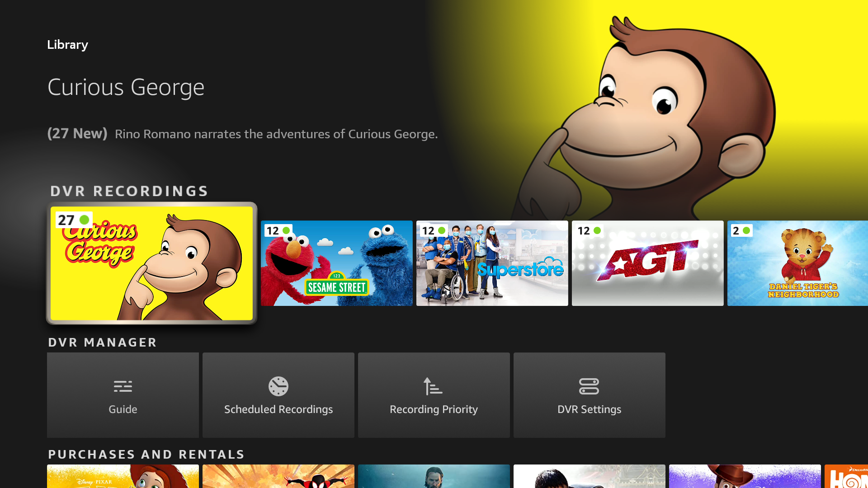Click the Library heading

68,45
